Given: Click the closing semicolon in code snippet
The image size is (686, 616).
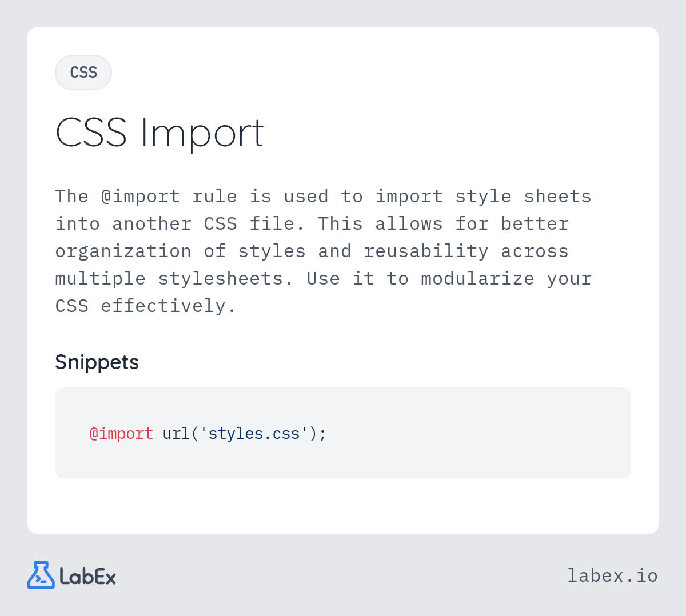Looking at the screenshot, I should pos(322,434).
